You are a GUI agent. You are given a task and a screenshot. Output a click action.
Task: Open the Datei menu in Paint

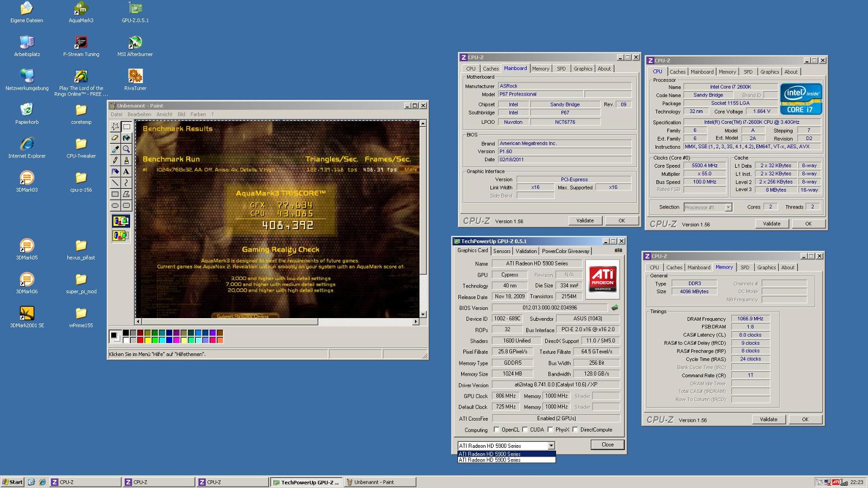point(117,115)
